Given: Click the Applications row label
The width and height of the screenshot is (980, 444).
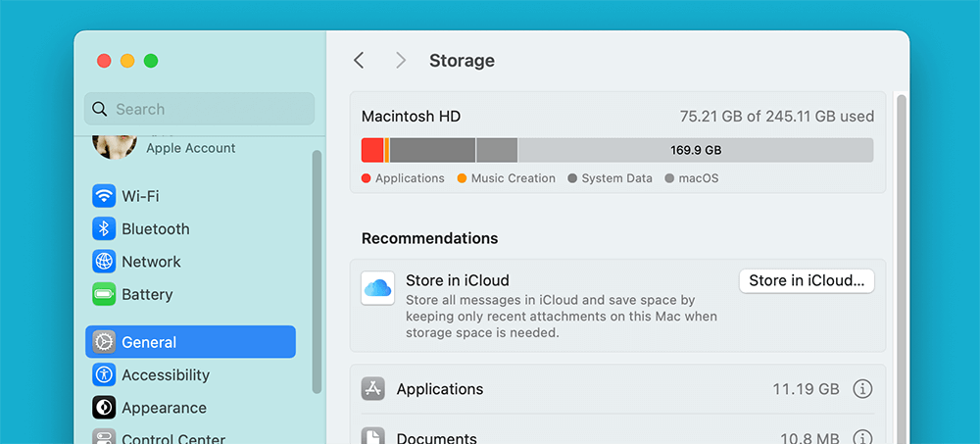Looking at the screenshot, I should [x=440, y=389].
